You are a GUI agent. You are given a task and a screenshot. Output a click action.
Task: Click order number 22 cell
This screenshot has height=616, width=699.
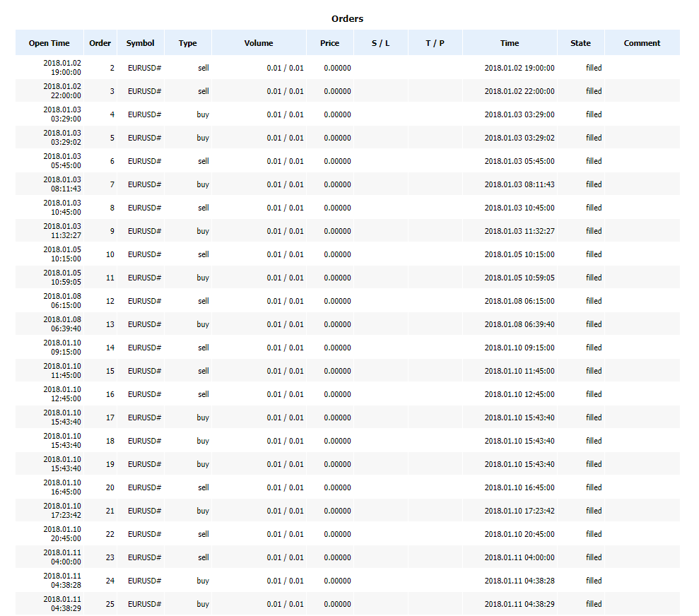[100, 534]
